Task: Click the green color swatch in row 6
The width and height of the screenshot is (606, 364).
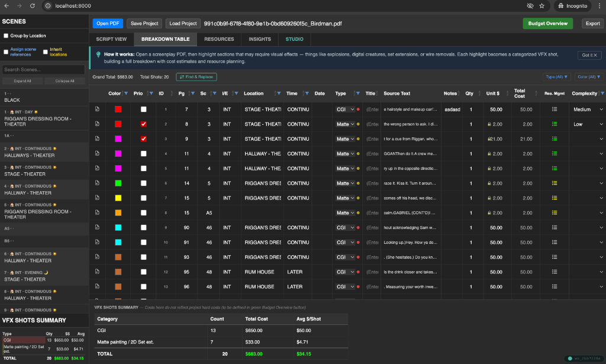Action: click(x=118, y=183)
